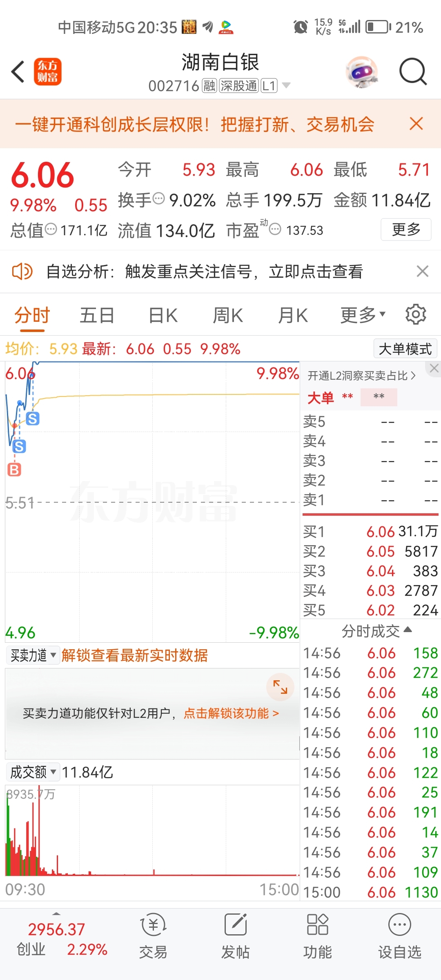The width and height of the screenshot is (441, 980).
Task: Select the 分时 tab
Action: pyautogui.click(x=32, y=315)
